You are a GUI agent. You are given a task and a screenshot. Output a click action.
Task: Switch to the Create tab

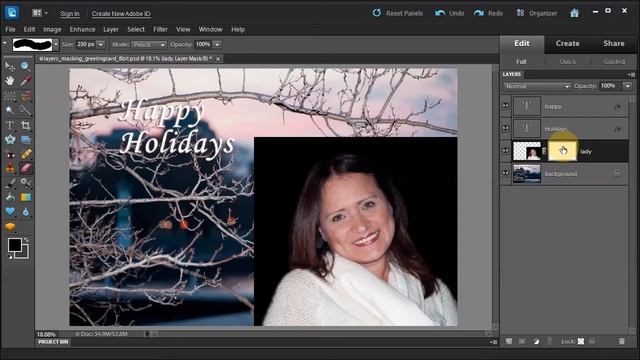pos(567,43)
